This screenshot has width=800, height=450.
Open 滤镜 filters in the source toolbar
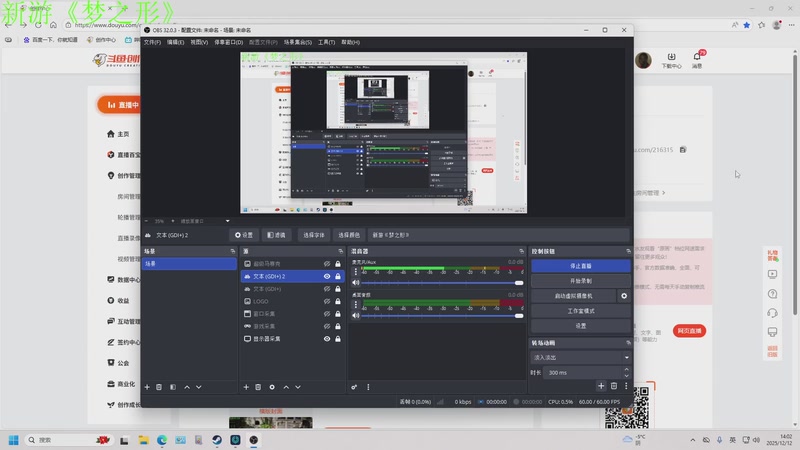[x=277, y=235]
